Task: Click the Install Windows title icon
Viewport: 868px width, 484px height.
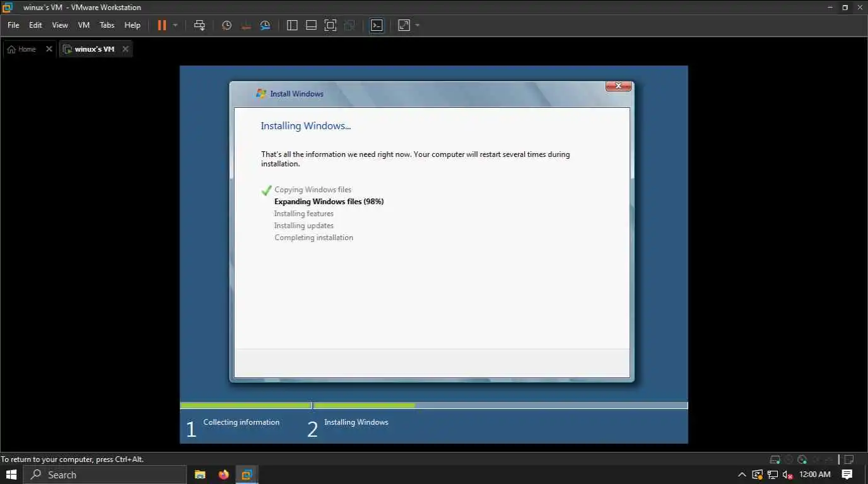Action: coord(261,93)
